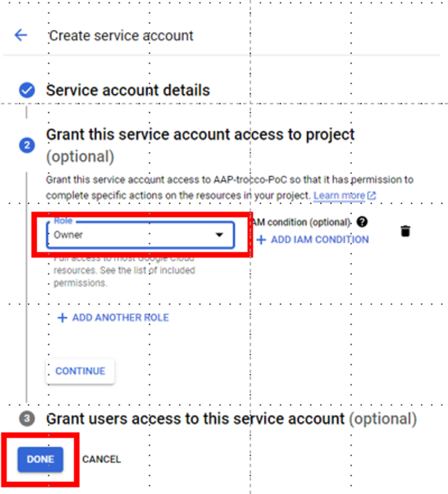The image size is (448, 494).
Task: Click the plus icon beside Add Another Role
Action: tap(62, 318)
